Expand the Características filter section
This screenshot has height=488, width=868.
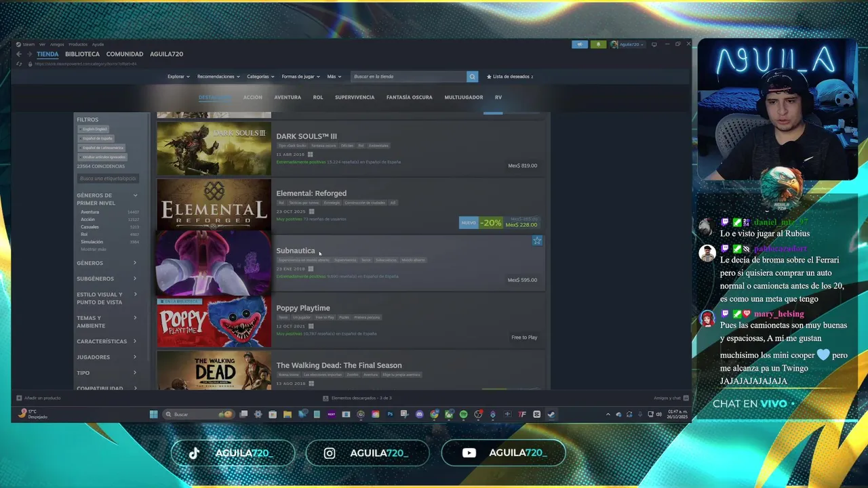pos(108,342)
